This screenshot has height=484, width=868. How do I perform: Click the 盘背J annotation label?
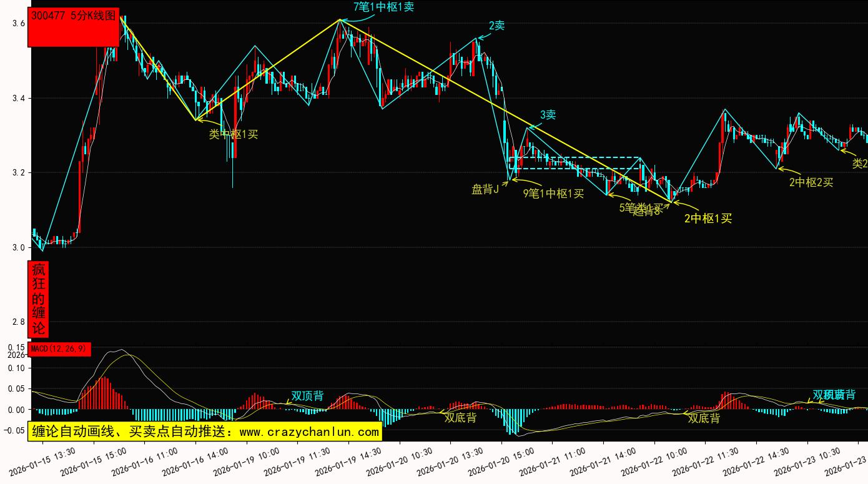click(485, 189)
